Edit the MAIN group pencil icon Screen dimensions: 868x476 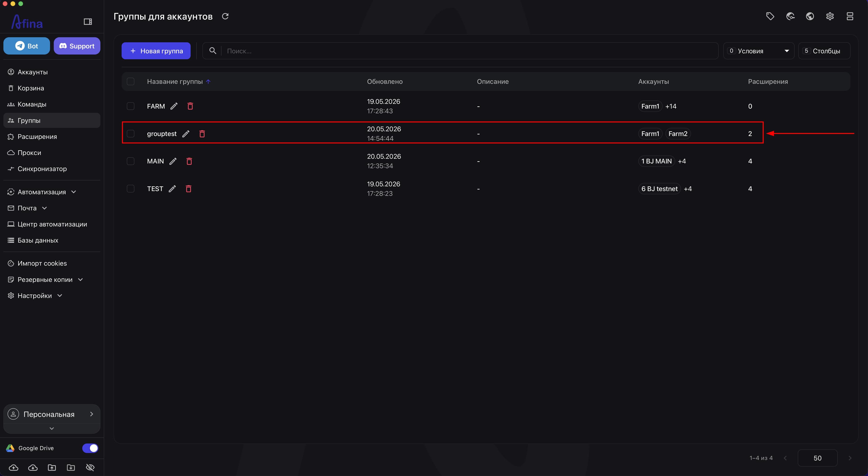[173, 161]
